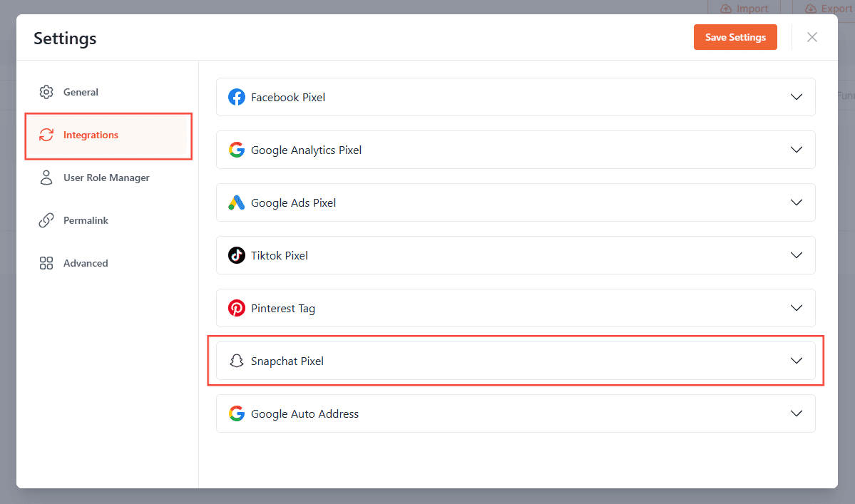855x504 pixels.
Task: Click the Facebook Pixel logo icon
Action: coord(237,97)
